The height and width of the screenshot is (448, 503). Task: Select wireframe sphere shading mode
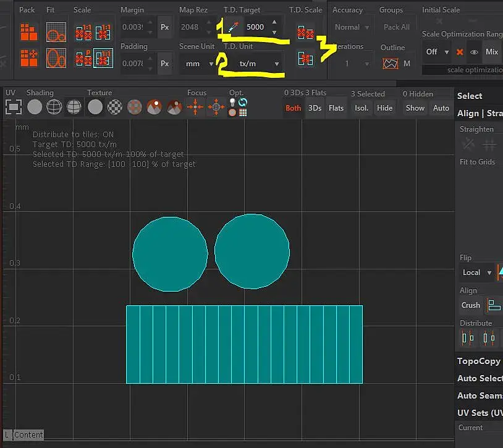[x=54, y=107]
